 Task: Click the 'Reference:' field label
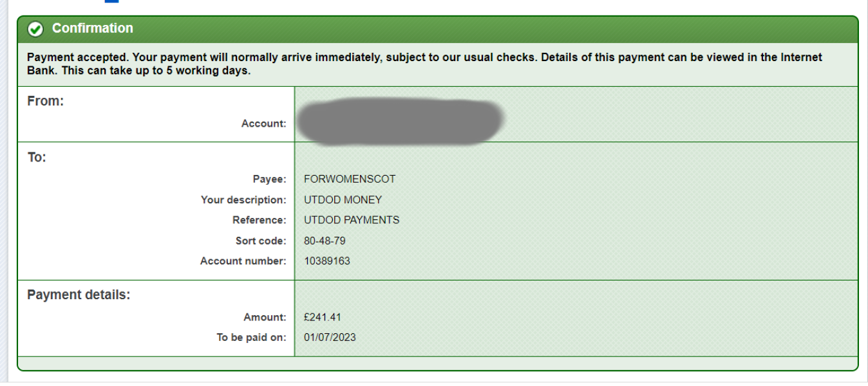tap(259, 220)
